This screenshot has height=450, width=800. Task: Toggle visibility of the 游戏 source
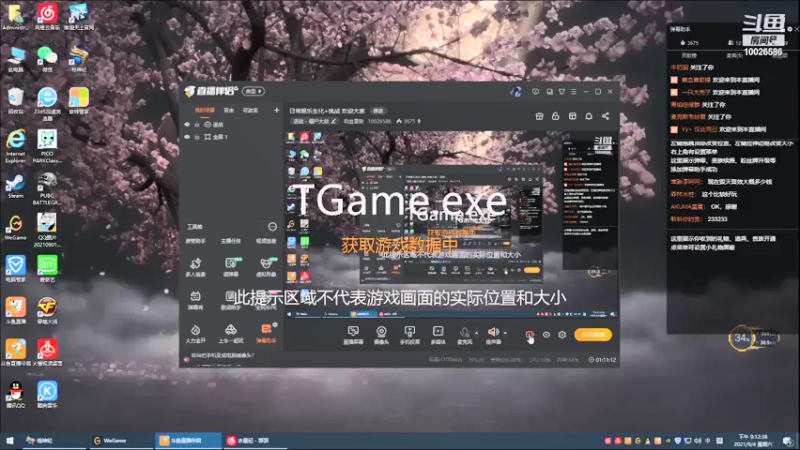(187, 124)
